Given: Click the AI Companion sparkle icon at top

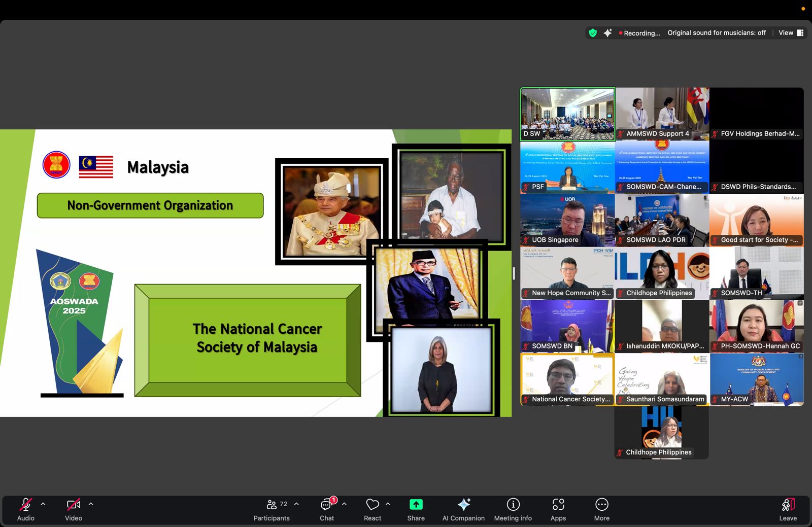Looking at the screenshot, I should click(x=607, y=33).
